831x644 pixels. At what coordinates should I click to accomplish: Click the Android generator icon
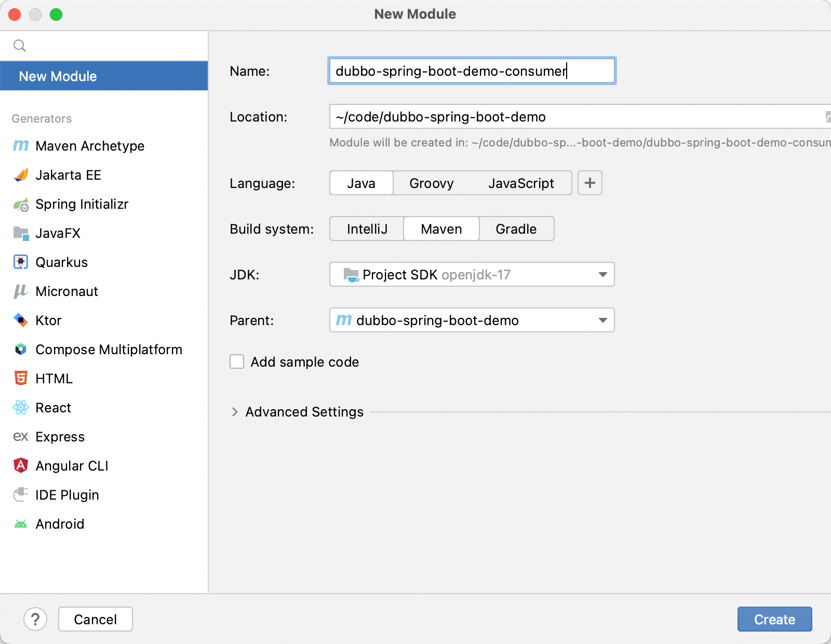pyautogui.click(x=21, y=524)
